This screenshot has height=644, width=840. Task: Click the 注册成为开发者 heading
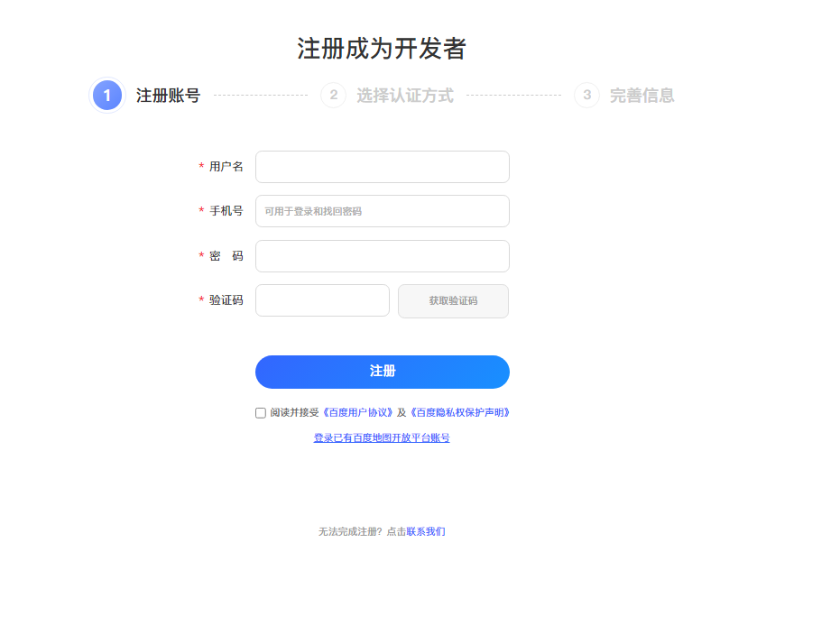pyautogui.click(x=382, y=49)
